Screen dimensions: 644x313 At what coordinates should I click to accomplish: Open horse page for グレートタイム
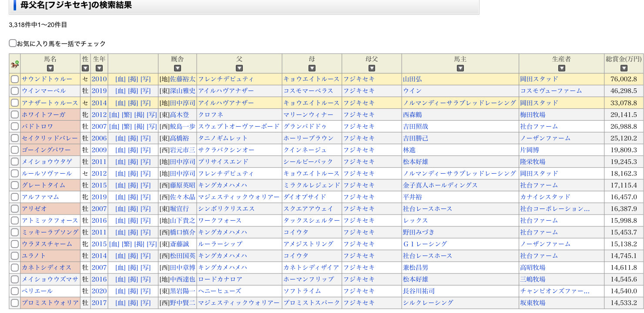point(44,185)
